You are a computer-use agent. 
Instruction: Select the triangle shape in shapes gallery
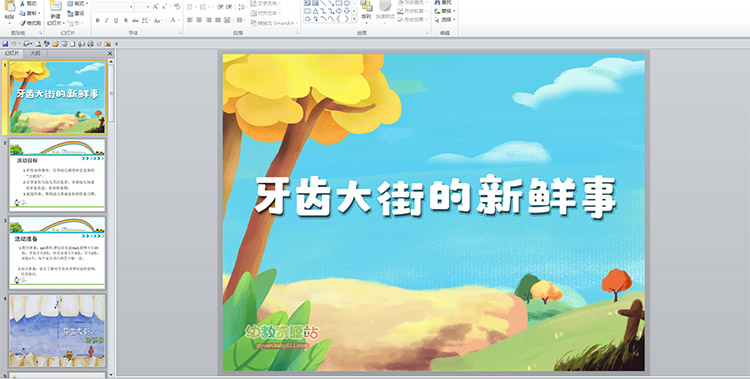coord(315,11)
